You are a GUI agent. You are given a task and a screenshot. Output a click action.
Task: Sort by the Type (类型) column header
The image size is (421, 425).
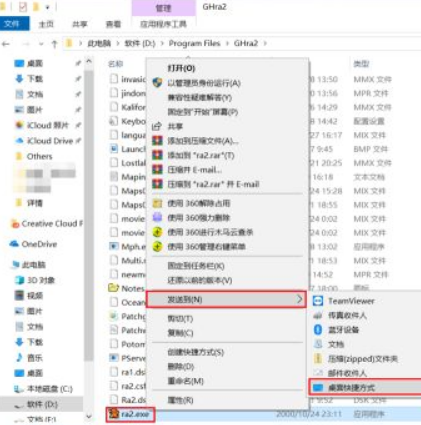(362, 64)
